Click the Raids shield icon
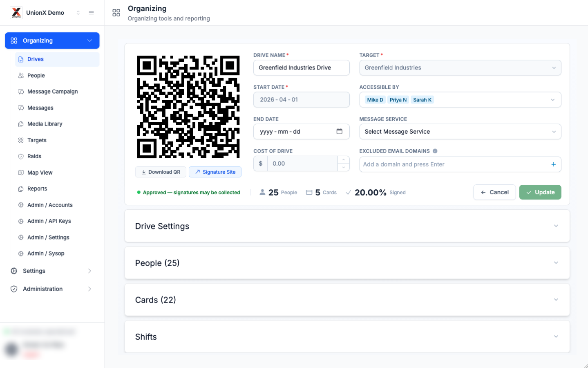The height and width of the screenshot is (368, 588). pyautogui.click(x=21, y=156)
